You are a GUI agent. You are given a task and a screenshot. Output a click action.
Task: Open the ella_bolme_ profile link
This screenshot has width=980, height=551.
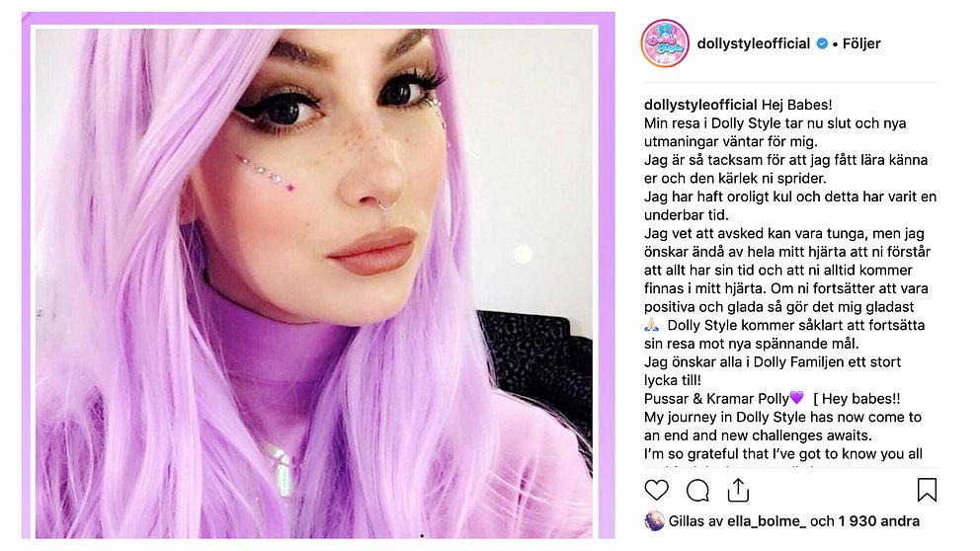(x=767, y=521)
